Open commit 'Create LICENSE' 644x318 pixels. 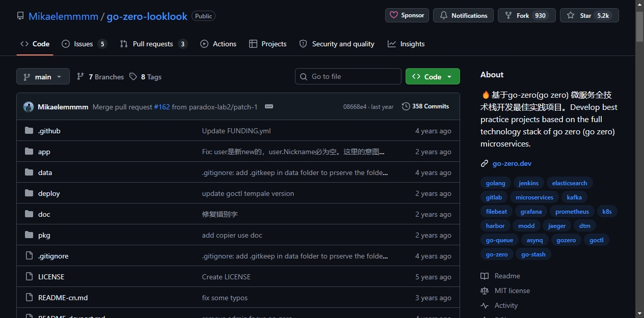[226, 277]
